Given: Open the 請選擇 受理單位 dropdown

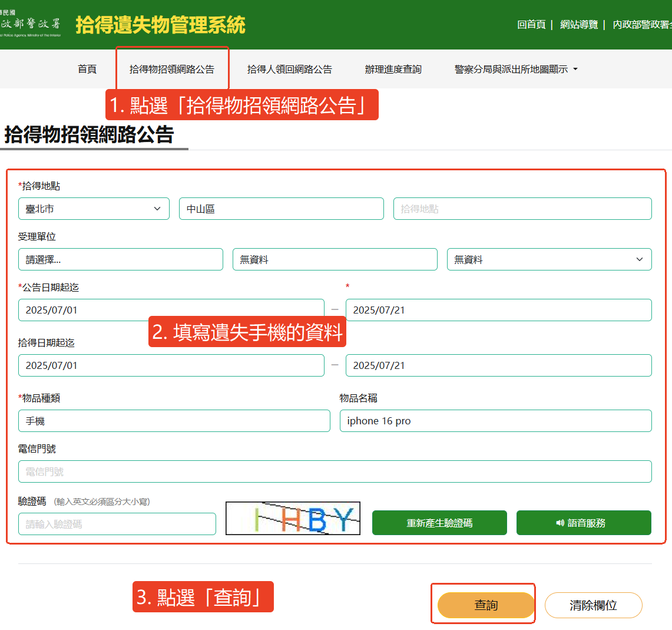Looking at the screenshot, I should (120, 259).
